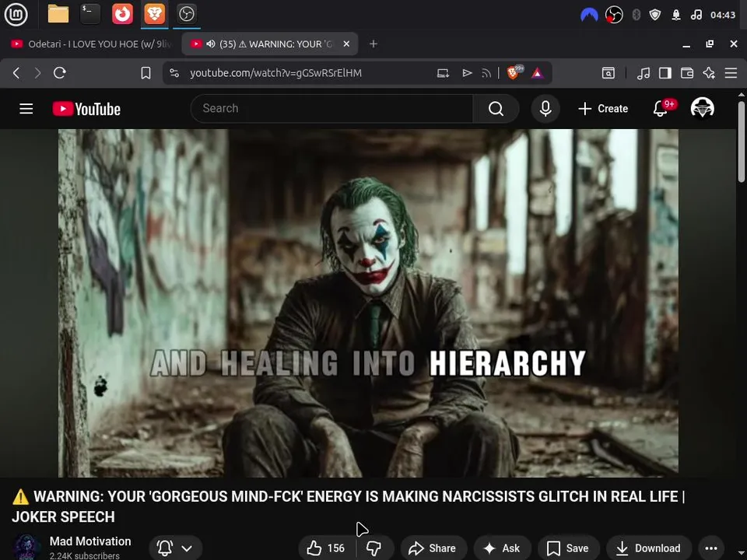Open Brave Rewards triangle icon
747x560 pixels.
tap(538, 73)
